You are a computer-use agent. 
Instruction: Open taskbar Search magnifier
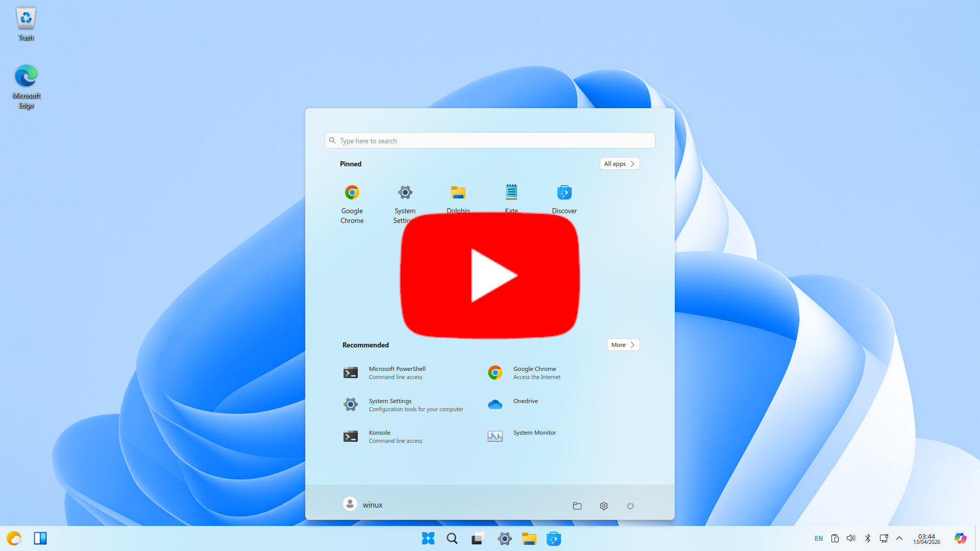tap(452, 538)
